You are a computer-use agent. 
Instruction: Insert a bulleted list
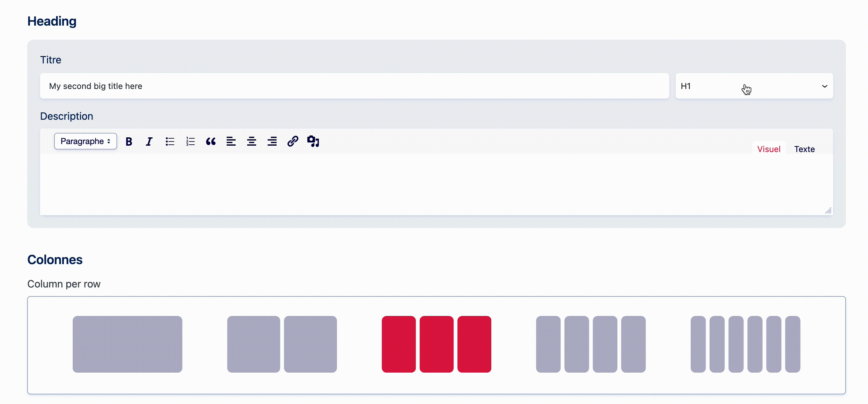(x=170, y=141)
